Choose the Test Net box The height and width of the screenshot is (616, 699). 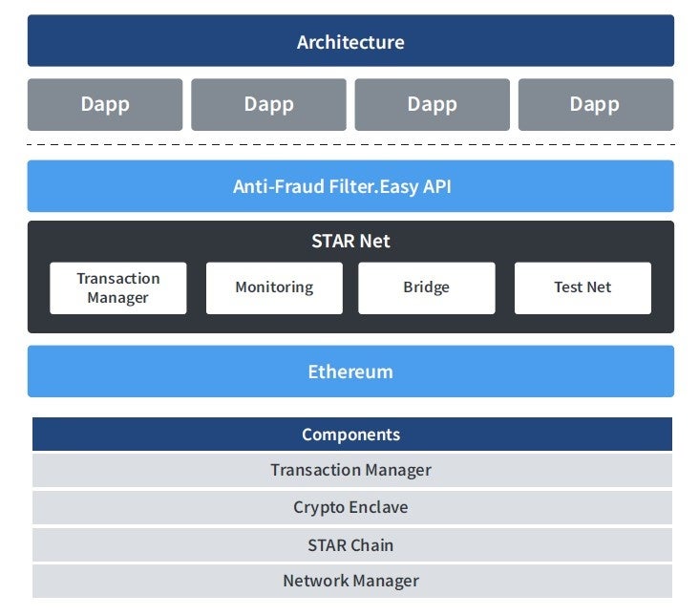[x=582, y=287]
